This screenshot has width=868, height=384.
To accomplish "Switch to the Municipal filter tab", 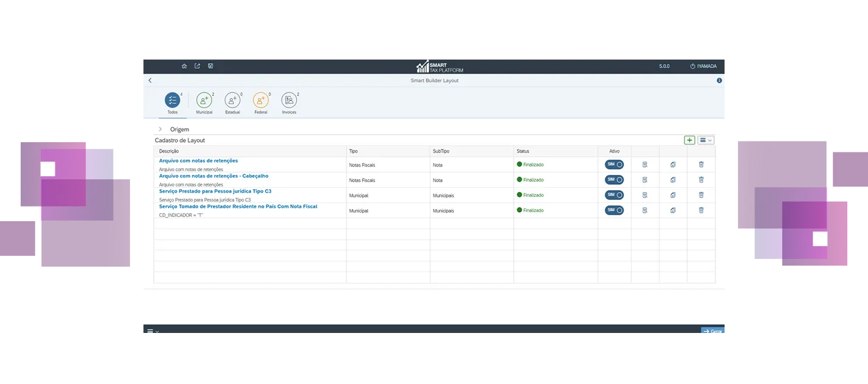I will tap(204, 101).
